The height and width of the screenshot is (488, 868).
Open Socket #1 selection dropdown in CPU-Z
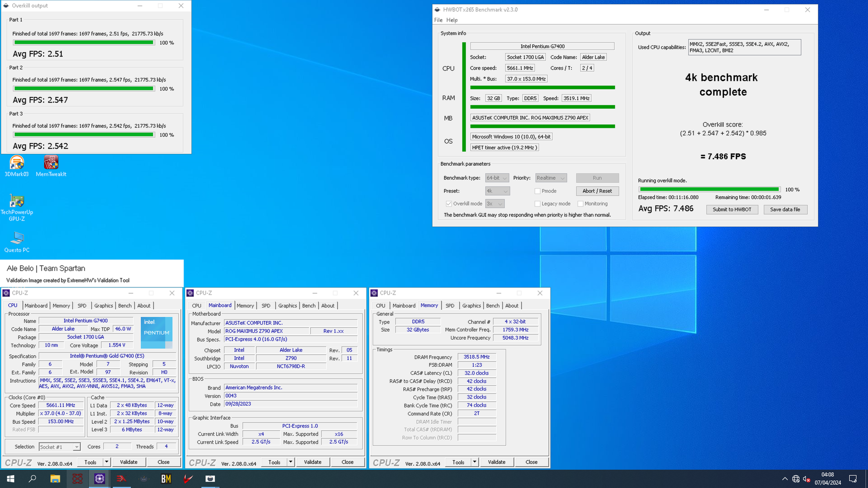click(x=60, y=447)
